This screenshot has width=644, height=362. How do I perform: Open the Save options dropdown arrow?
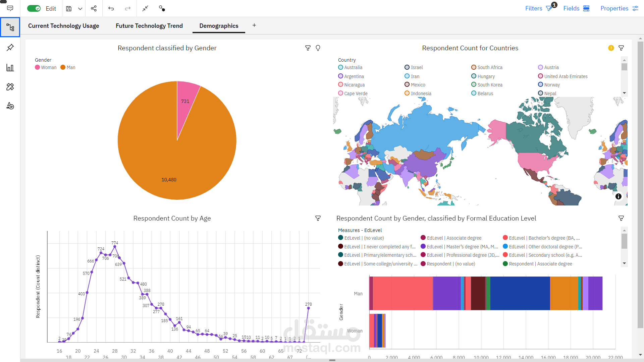pos(80,8)
